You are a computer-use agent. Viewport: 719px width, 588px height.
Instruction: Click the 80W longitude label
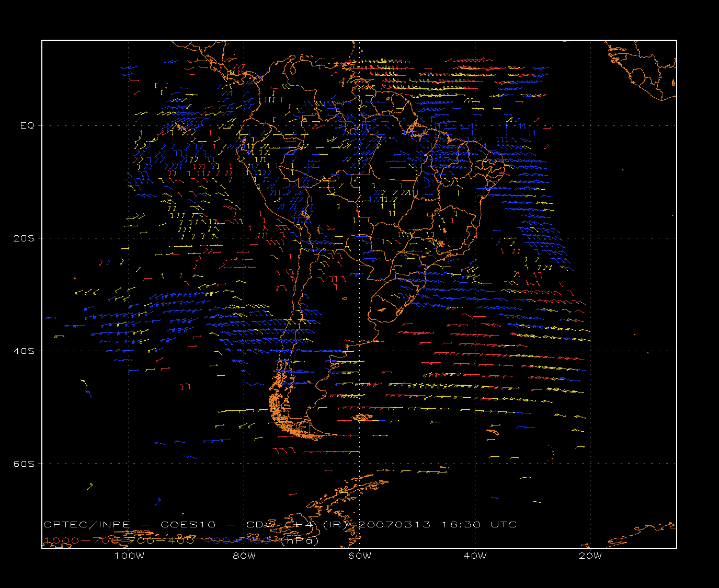coord(244,556)
